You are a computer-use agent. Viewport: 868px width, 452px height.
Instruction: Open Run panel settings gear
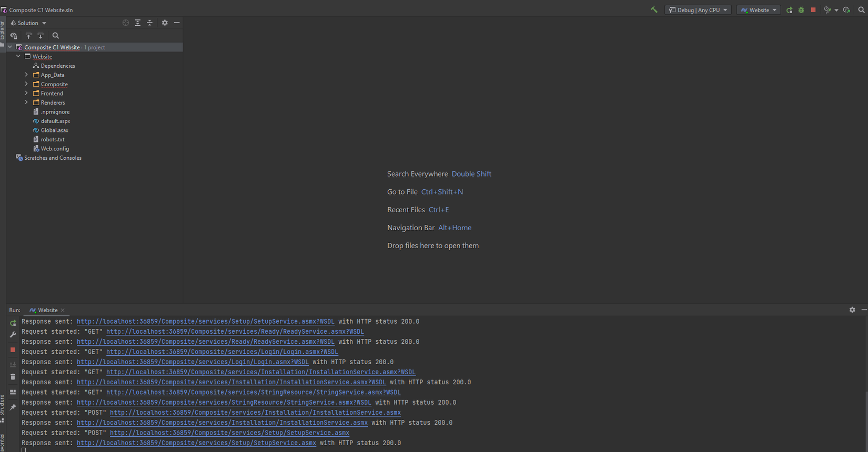(x=852, y=310)
